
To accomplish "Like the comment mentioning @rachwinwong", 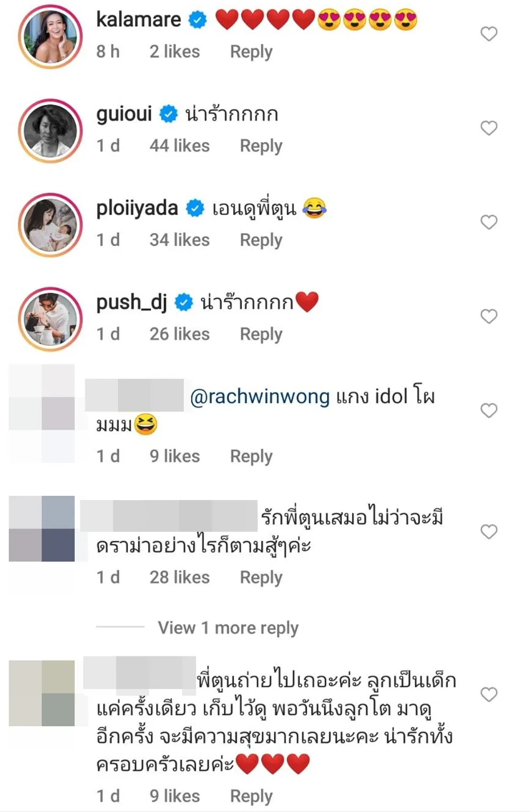I will [x=489, y=410].
